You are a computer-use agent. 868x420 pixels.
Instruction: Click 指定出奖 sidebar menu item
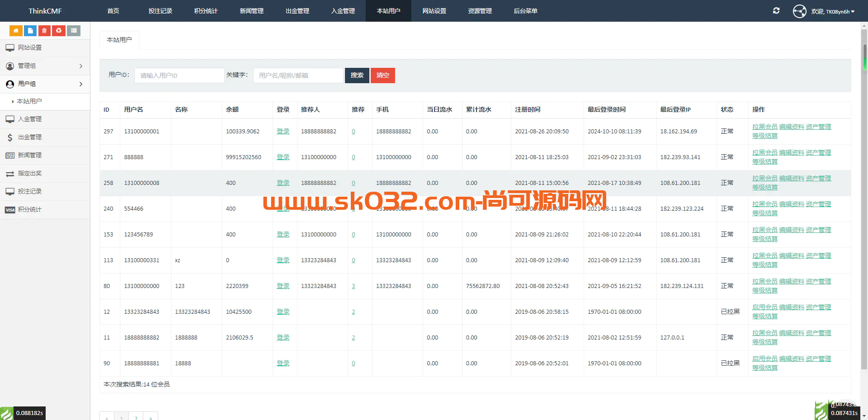pos(45,174)
